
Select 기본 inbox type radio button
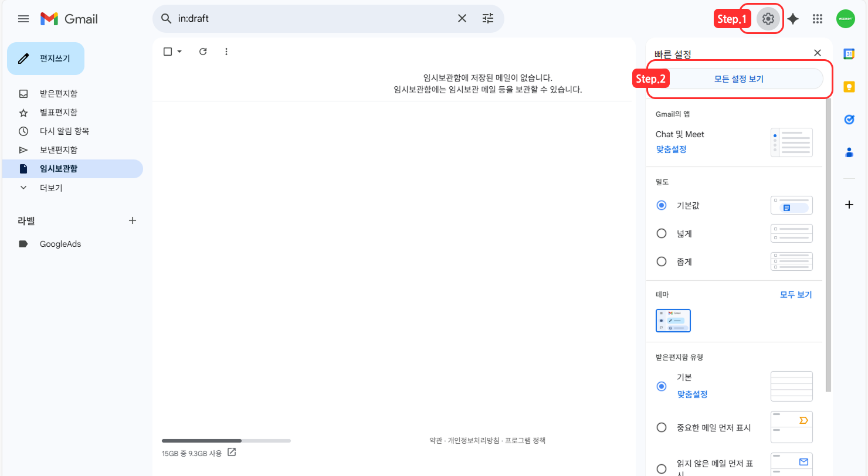point(662,386)
